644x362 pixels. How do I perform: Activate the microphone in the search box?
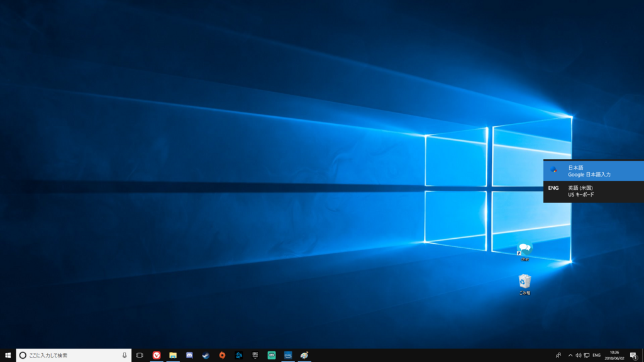pyautogui.click(x=125, y=355)
